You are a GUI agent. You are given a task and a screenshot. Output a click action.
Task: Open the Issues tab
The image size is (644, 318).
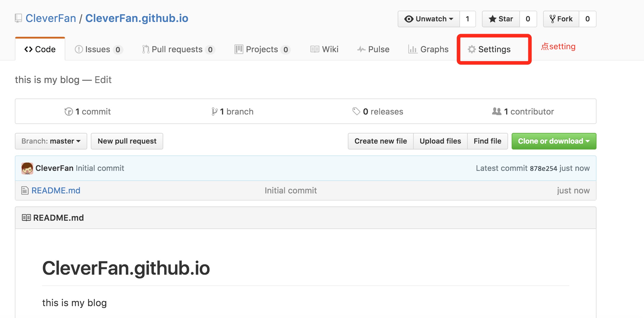click(x=99, y=49)
